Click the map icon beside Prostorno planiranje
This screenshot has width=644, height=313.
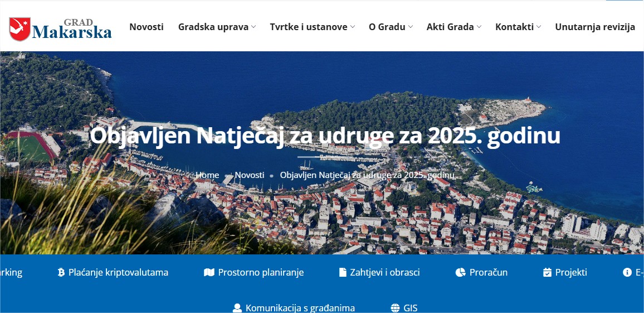(209, 272)
